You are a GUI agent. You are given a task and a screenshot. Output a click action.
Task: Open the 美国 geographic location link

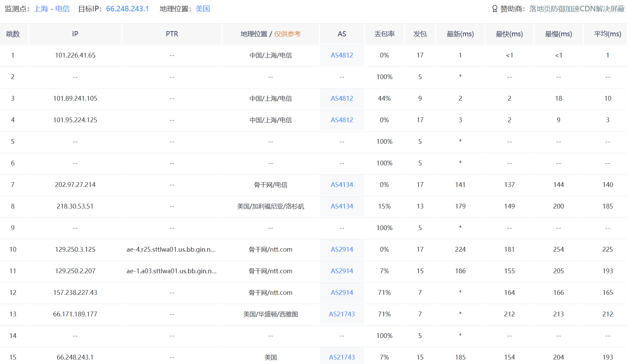[202, 9]
